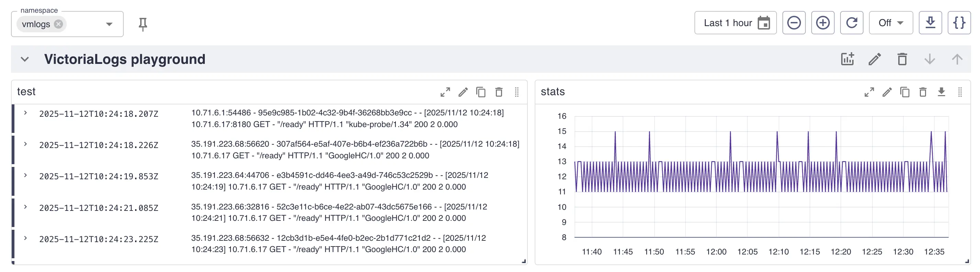Viewport: 980px width, 272px height.
Task: Collapse the VictoriaLogs playground row
Action: [25, 59]
